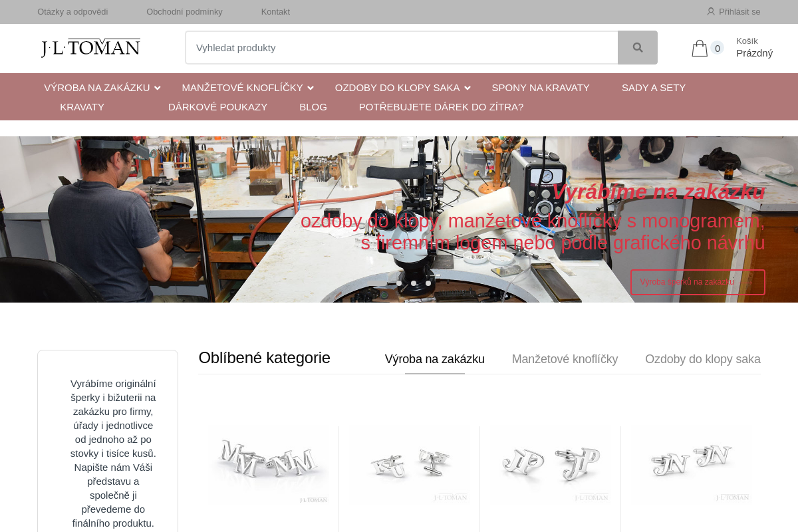Viewport: 798px width, 532px height.
Task: Expand the Manžetové knoflíčky menu arrow
Action: 311,88
